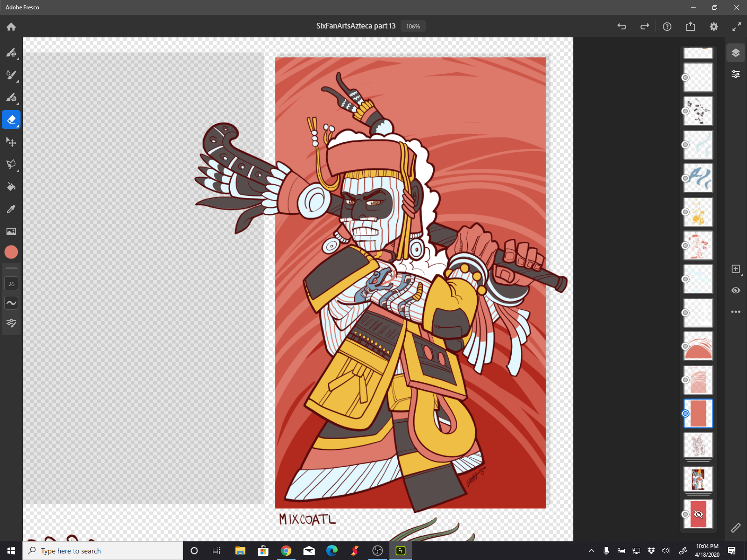Open the brush size 26 control
The height and width of the screenshot is (560, 747).
pyautogui.click(x=11, y=284)
